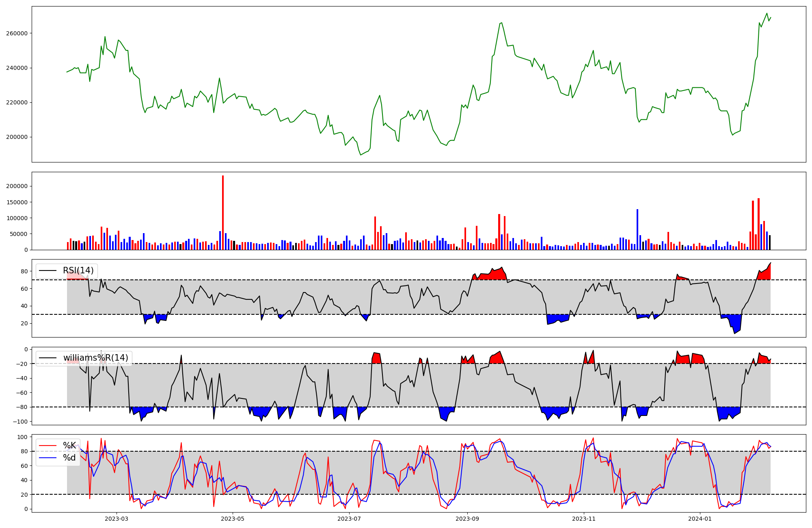The image size is (812, 528).
Task: Click the 2023-07 x-axis date label
Action: (x=349, y=519)
